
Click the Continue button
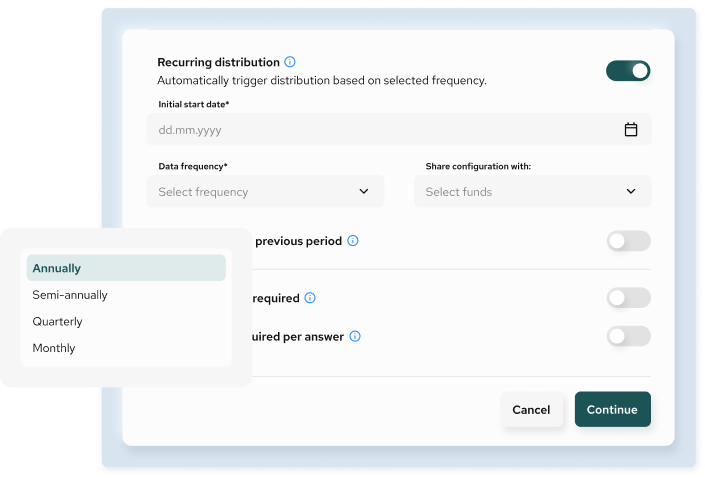612,410
